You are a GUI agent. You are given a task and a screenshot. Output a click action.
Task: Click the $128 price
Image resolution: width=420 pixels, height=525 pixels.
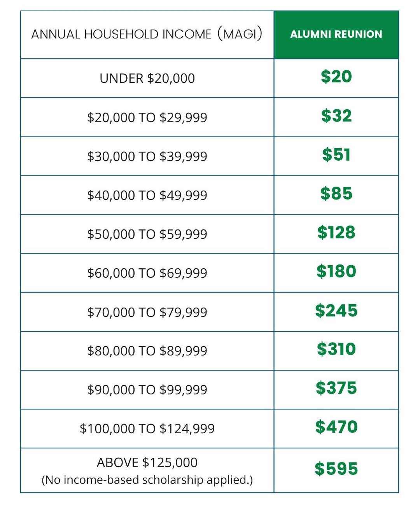pyautogui.click(x=336, y=233)
